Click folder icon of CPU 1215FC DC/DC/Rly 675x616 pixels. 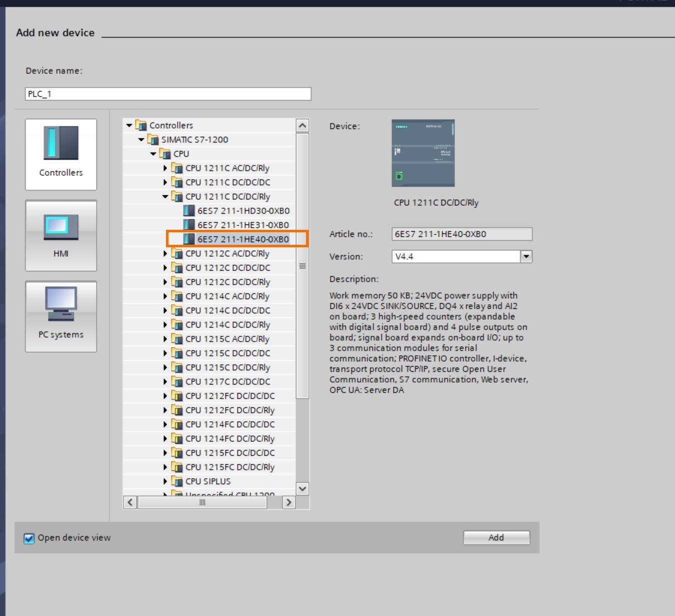(x=177, y=467)
